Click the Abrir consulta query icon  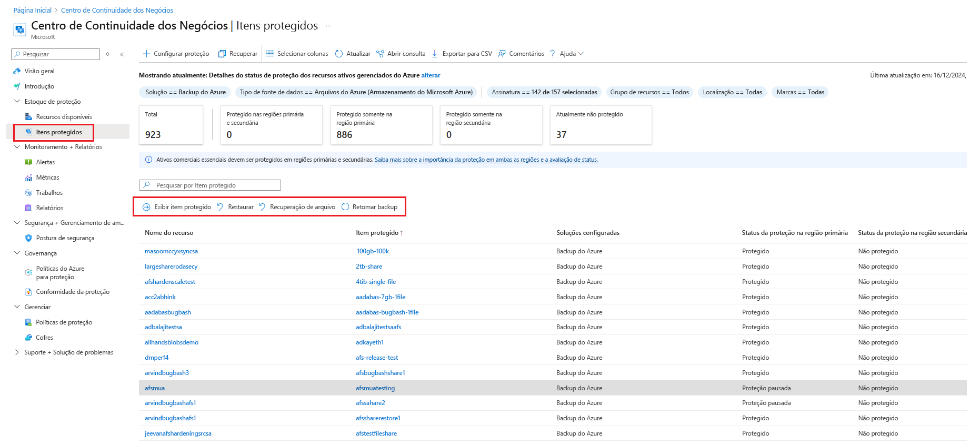click(x=380, y=54)
